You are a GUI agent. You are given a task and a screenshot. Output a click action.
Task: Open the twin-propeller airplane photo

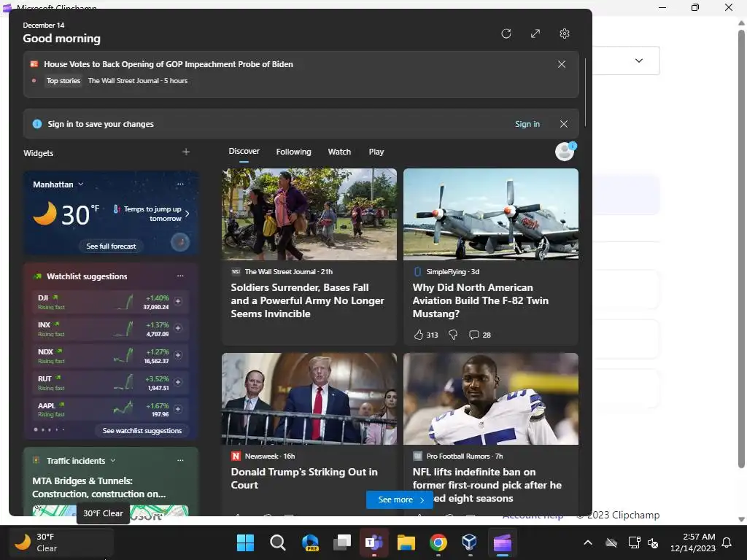pos(491,214)
